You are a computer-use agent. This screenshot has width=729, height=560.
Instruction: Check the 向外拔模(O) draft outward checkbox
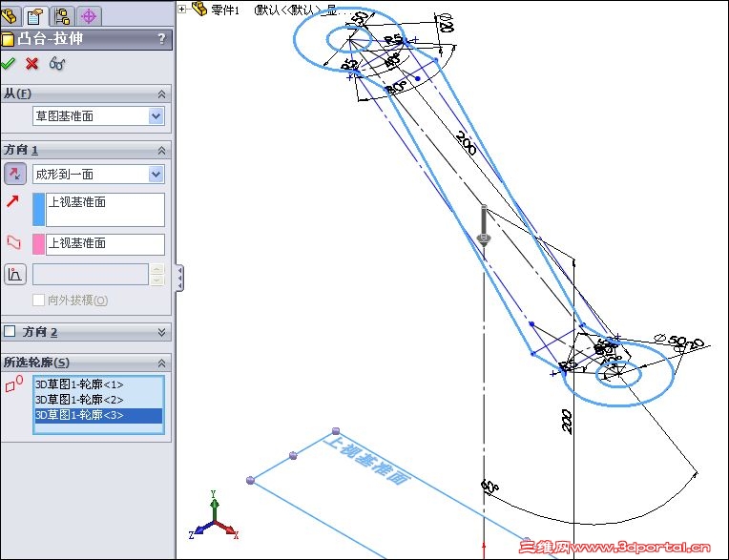(38, 300)
